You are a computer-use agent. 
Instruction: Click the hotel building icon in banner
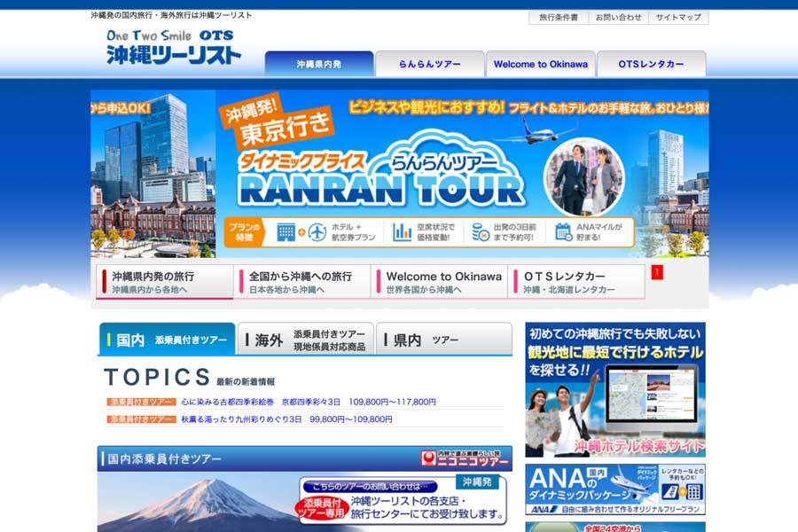pos(286,232)
